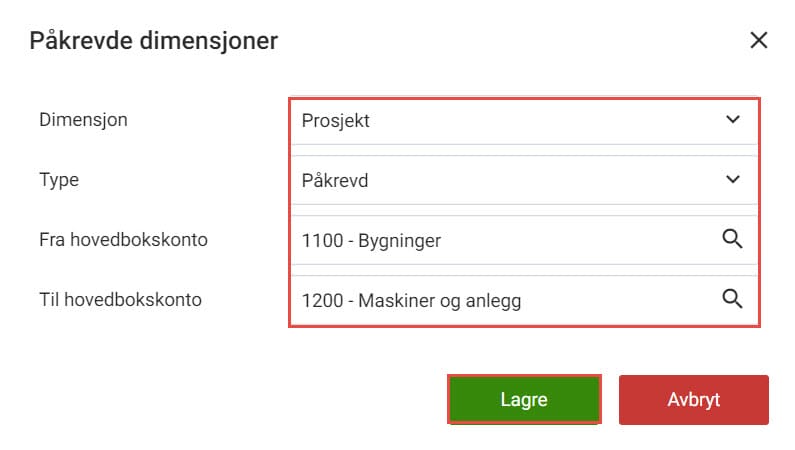Click magnifier icon in Til hovedbokskonto field
Image resolution: width=795 pixels, height=450 pixels.
[732, 298]
